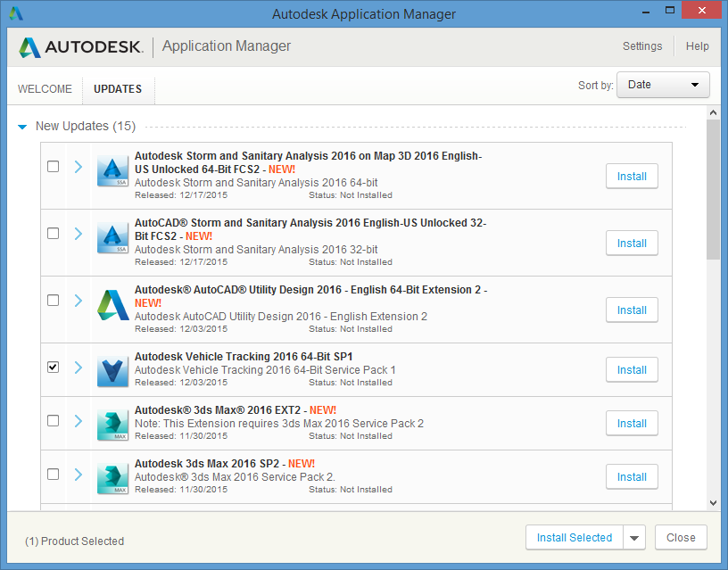Install AutoCAD Utility Design 2016 Extension 2

point(632,310)
